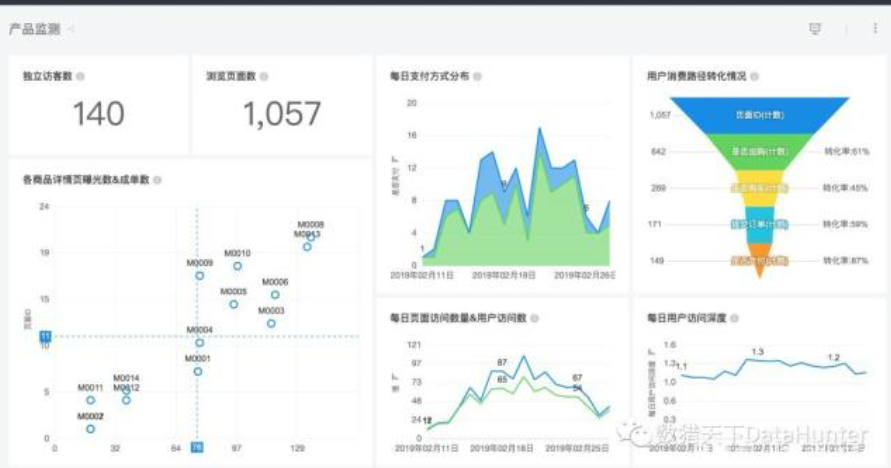Viewport: 891px width, 468px height.
Task: Click 独立访客数 card title
Action: [x=48, y=76]
